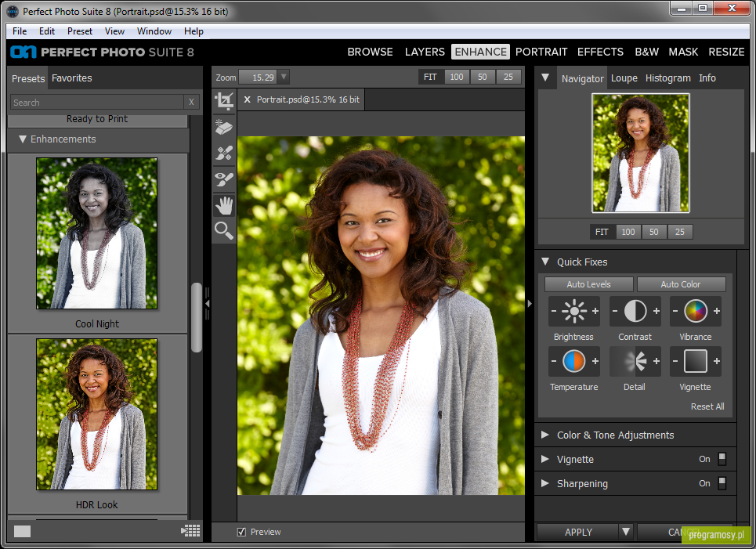Decrease Contrast with the minus button
The image size is (756, 549).
[x=615, y=311]
